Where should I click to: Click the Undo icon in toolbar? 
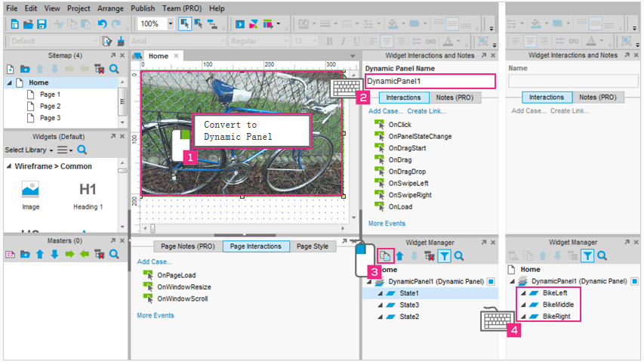102,24
